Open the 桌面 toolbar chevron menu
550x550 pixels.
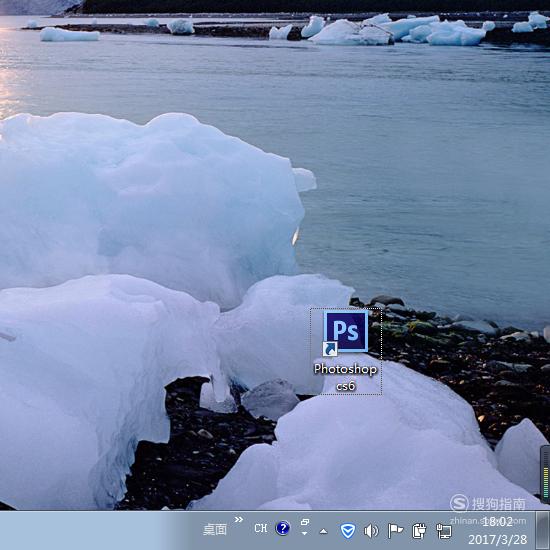(239, 519)
